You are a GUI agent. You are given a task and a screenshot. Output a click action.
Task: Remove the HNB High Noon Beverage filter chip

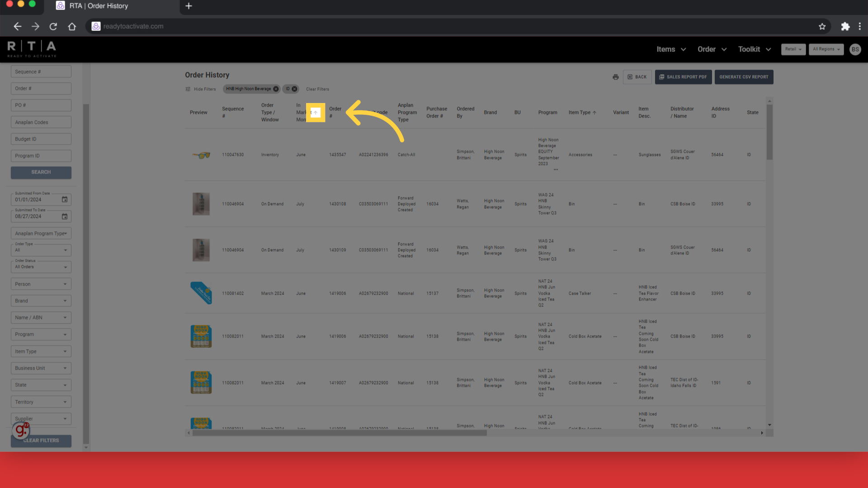[x=276, y=89]
